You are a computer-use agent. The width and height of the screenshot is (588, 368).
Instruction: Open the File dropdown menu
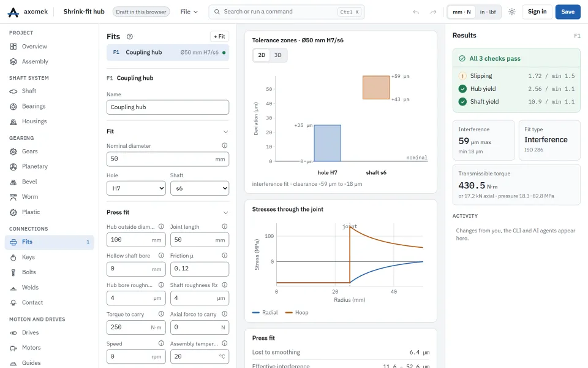pyautogui.click(x=189, y=12)
